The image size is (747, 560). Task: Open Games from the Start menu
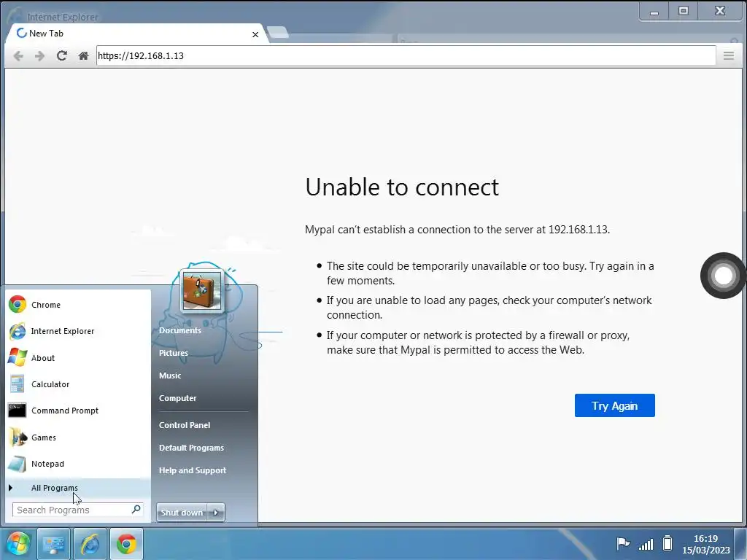point(78,437)
